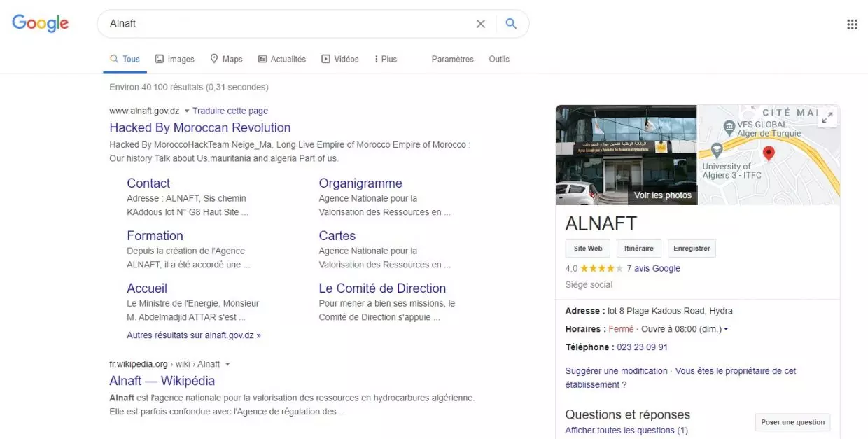Expand the Plus more options menu

pyautogui.click(x=386, y=60)
